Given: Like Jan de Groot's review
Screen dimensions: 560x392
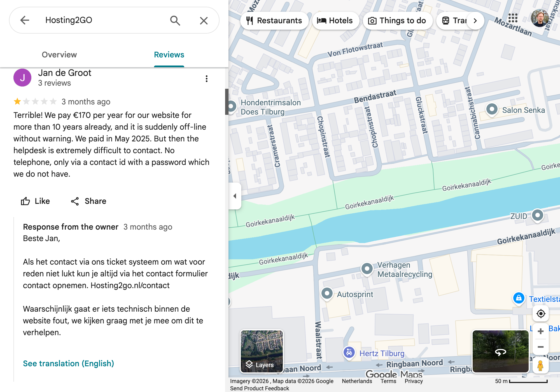Looking at the screenshot, I should pyautogui.click(x=35, y=201).
